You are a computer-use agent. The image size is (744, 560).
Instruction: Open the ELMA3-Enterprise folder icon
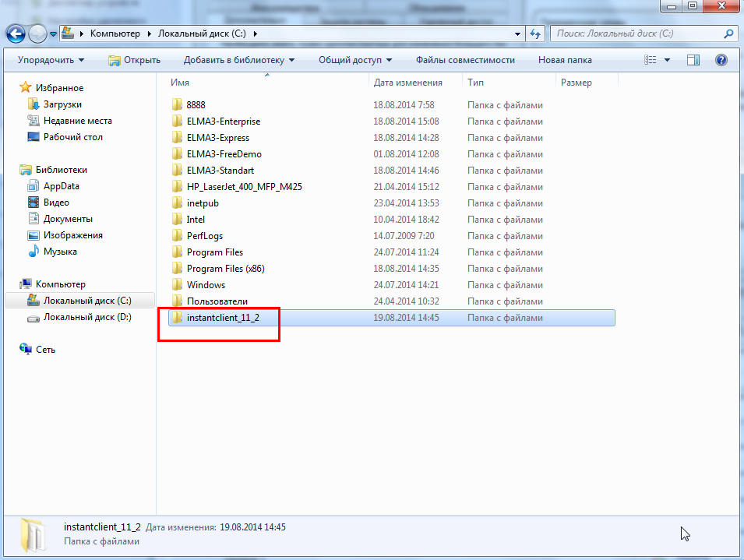pyautogui.click(x=177, y=122)
